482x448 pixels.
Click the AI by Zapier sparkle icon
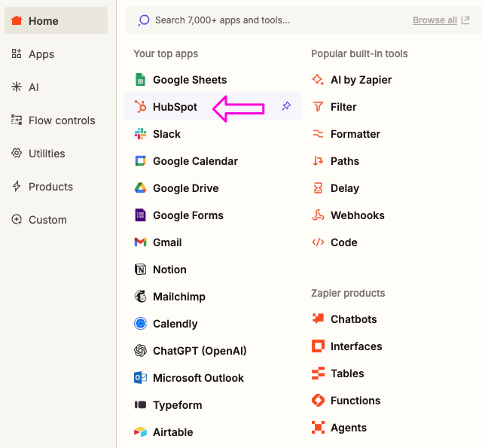(x=318, y=80)
